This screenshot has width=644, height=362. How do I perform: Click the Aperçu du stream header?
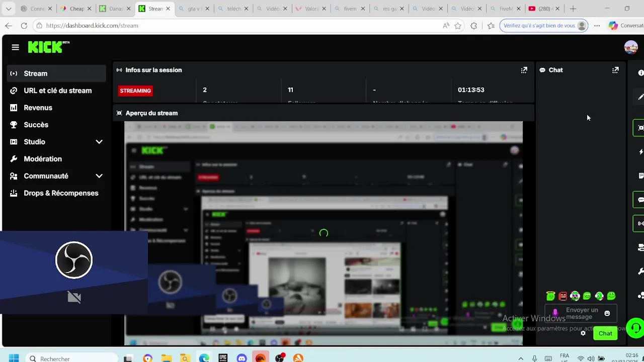point(151,113)
